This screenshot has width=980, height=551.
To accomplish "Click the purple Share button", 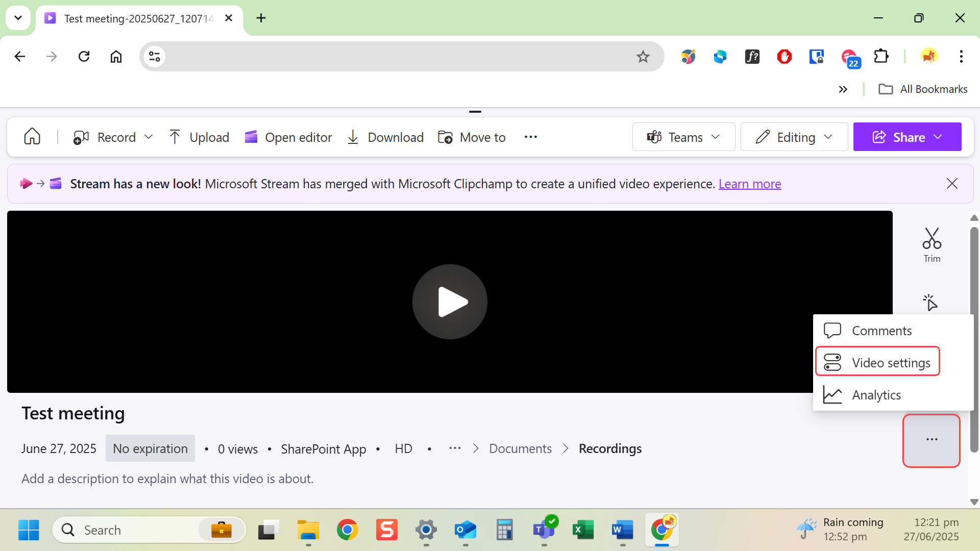I will click(907, 137).
